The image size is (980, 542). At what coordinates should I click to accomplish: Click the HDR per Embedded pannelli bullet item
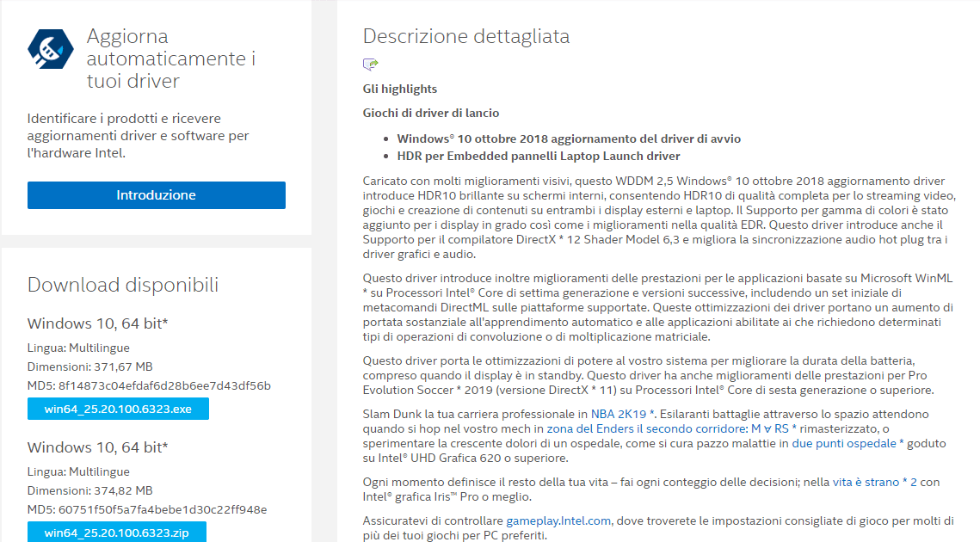538,156
